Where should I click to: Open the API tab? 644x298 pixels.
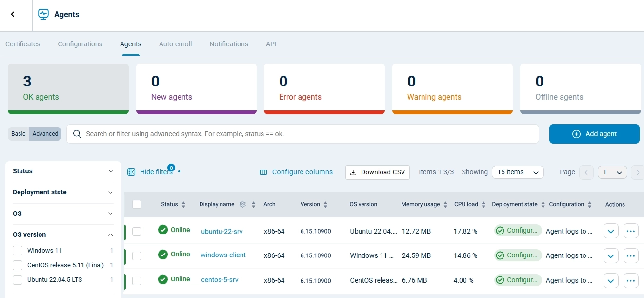(271, 44)
